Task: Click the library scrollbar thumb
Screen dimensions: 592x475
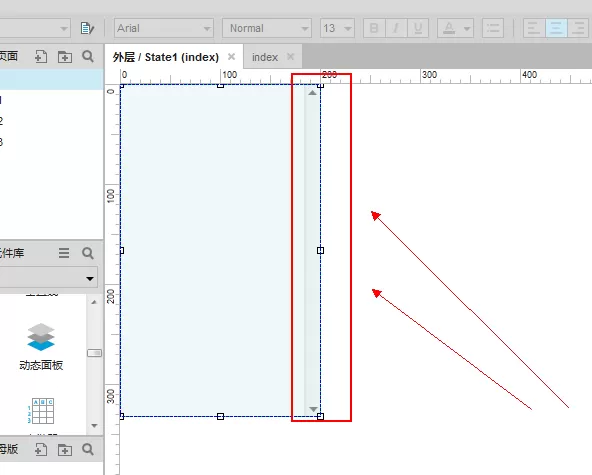Action: tap(94, 353)
